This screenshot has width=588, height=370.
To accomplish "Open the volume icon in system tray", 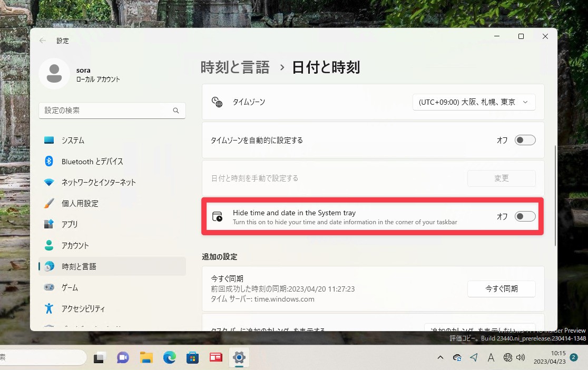I will [521, 357].
